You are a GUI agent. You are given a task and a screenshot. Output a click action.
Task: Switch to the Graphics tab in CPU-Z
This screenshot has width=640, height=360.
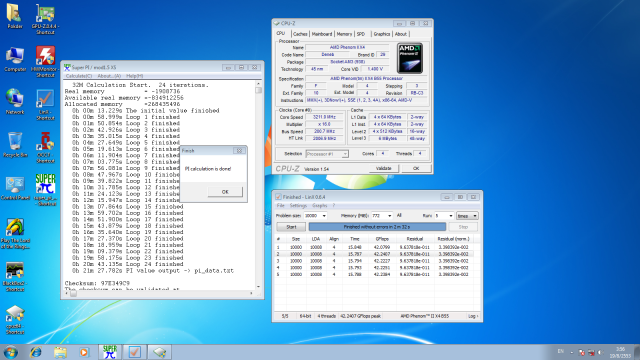(x=382, y=34)
